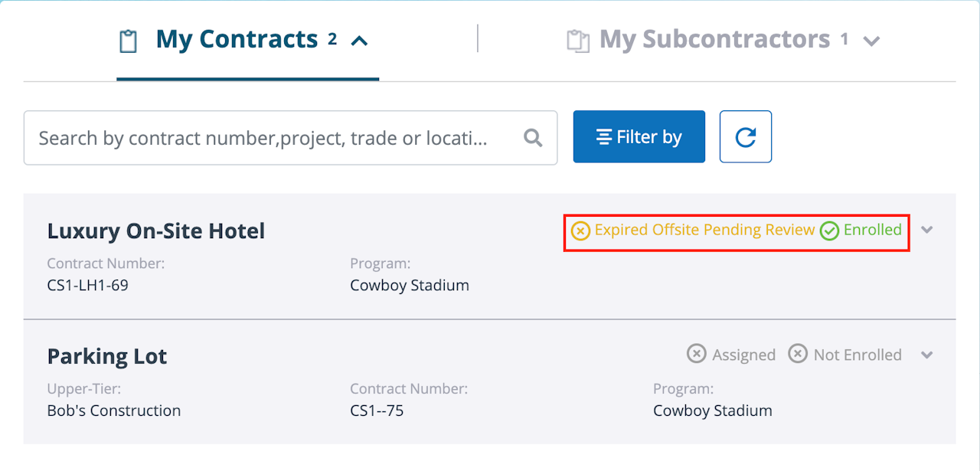Image resolution: width=980 pixels, height=471 pixels.
Task: Click the refresh contracts icon button
Action: coord(745,137)
